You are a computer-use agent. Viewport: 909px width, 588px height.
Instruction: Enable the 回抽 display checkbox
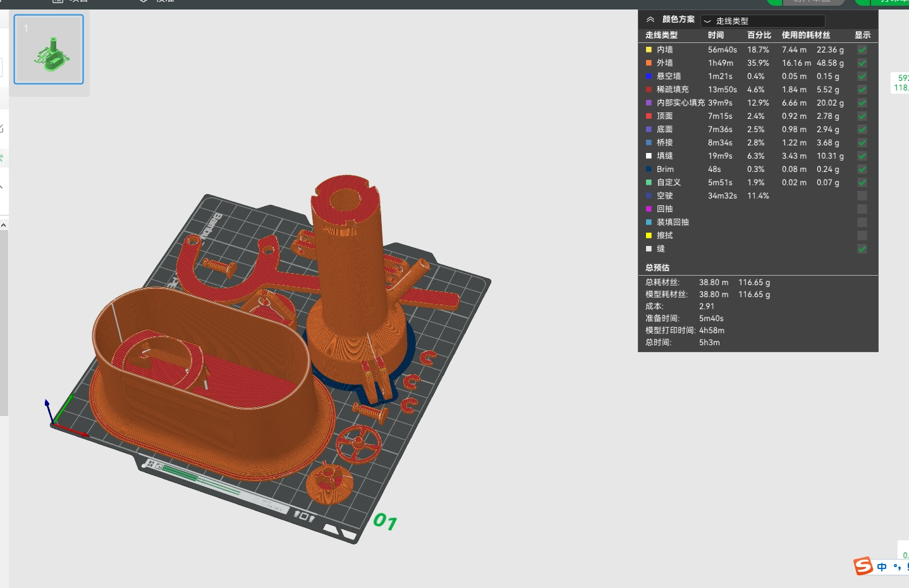tap(862, 209)
